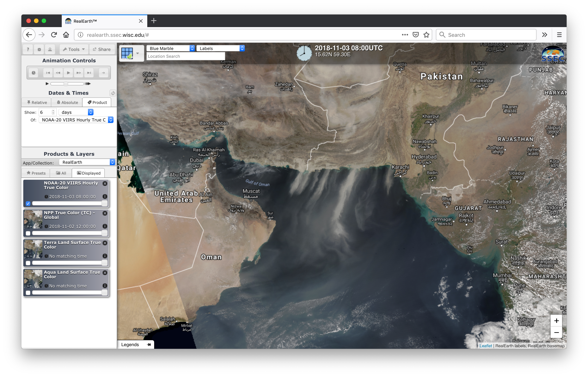Show info for NPP True Color layer
Viewport: 588px width, 377px height.
pyautogui.click(x=105, y=226)
